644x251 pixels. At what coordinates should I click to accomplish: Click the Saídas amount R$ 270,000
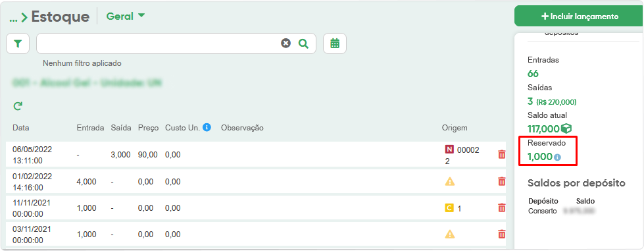coord(557,101)
